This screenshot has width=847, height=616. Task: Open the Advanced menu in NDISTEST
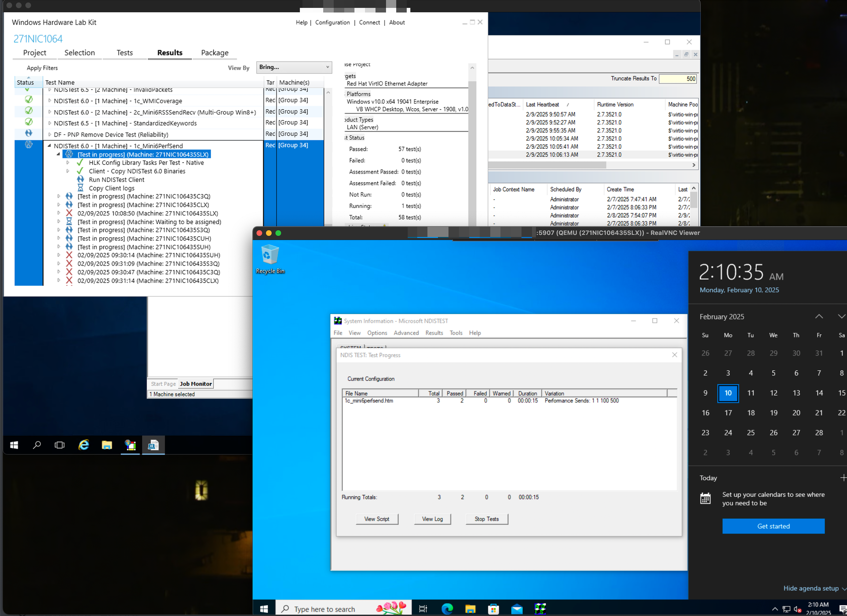(x=406, y=333)
